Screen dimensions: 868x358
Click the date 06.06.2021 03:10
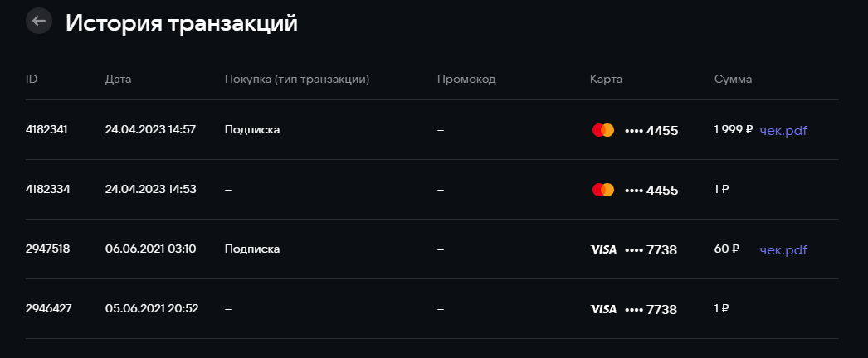pos(150,249)
